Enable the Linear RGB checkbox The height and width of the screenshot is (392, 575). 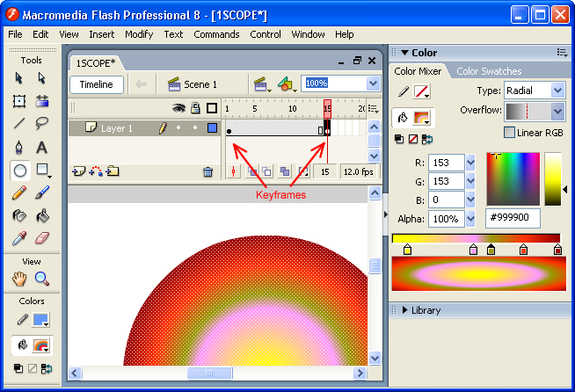click(x=510, y=133)
